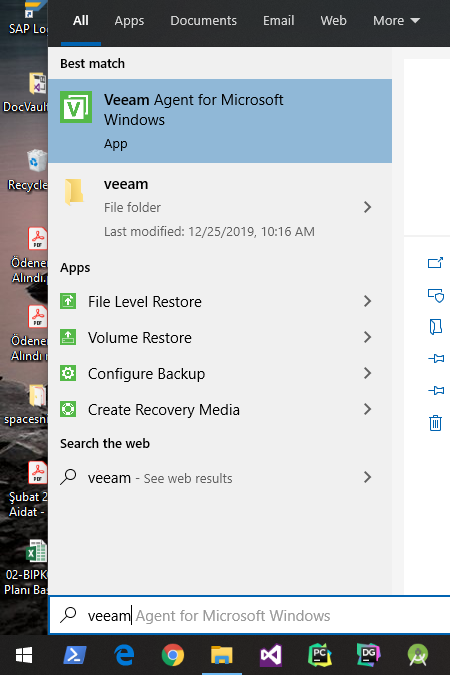Screen dimensions: 450x675
Task: Expand the Configure Backup chevron
Action: [367, 373]
